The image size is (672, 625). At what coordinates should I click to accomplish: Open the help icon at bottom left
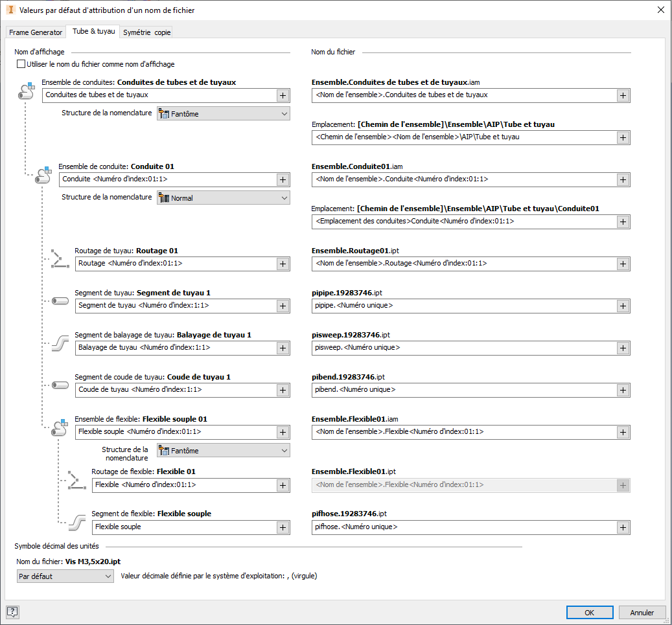pyautogui.click(x=12, y=612)
